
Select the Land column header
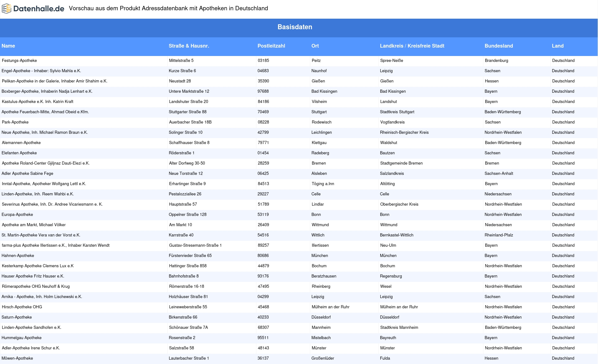(558, 46)
